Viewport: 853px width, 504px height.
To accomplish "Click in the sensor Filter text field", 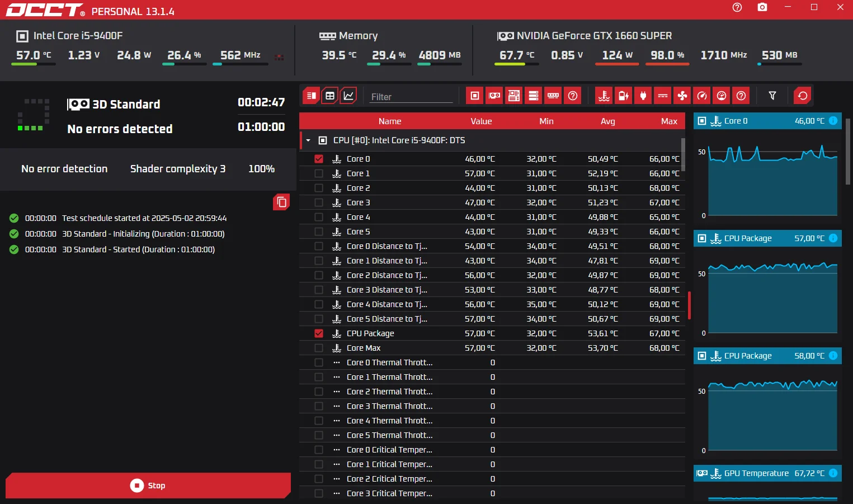I will point(412,97).
